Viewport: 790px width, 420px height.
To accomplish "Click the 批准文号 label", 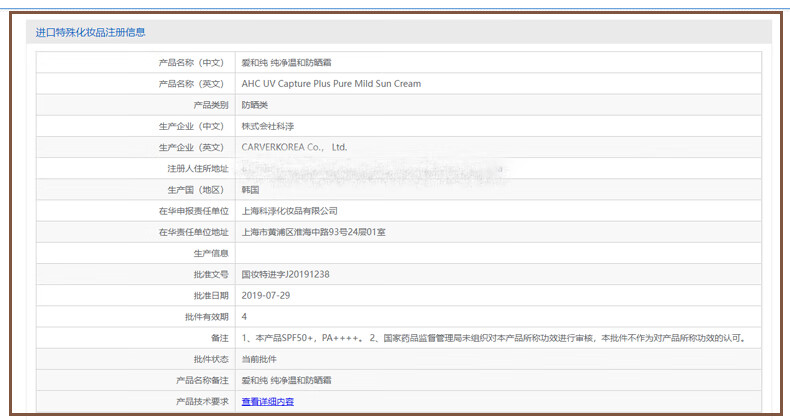I will pos(211,274).
